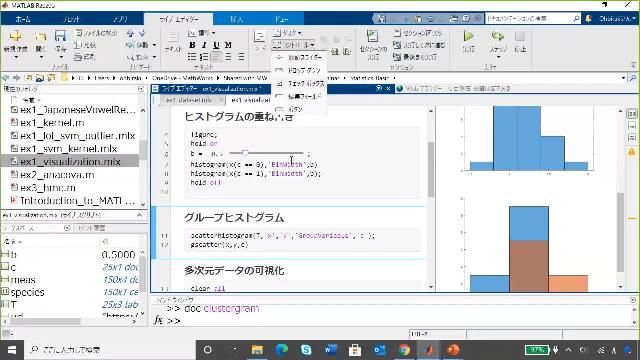Click the Step icon
The height and width of the screenshot is (360, 640).
(498, 36)
